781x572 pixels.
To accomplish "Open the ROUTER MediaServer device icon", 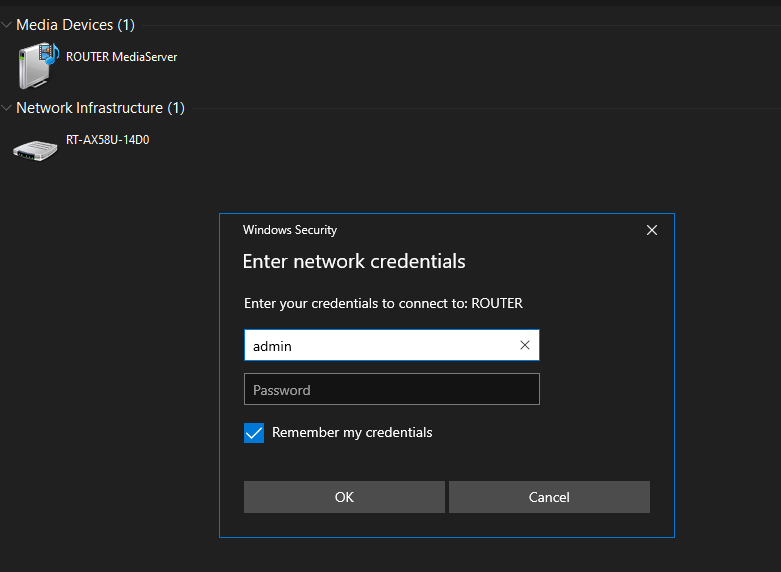I will 38,66.
